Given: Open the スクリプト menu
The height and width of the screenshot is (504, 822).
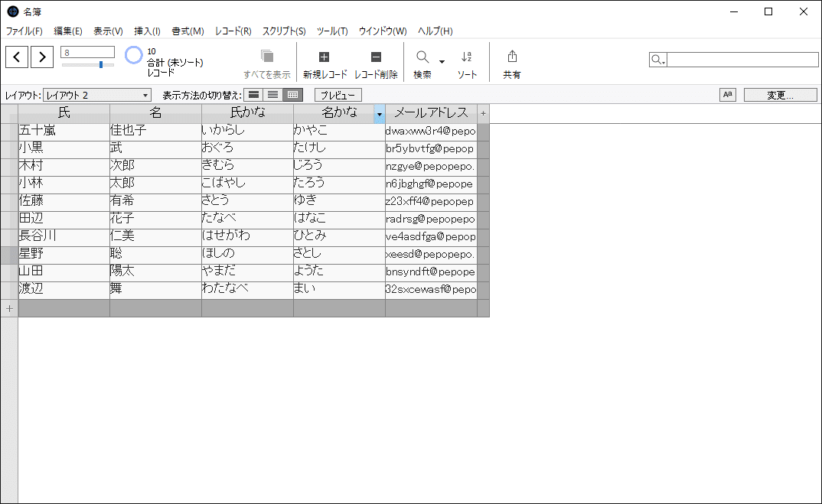Looking at the screenshot, I should pos(284,31).
